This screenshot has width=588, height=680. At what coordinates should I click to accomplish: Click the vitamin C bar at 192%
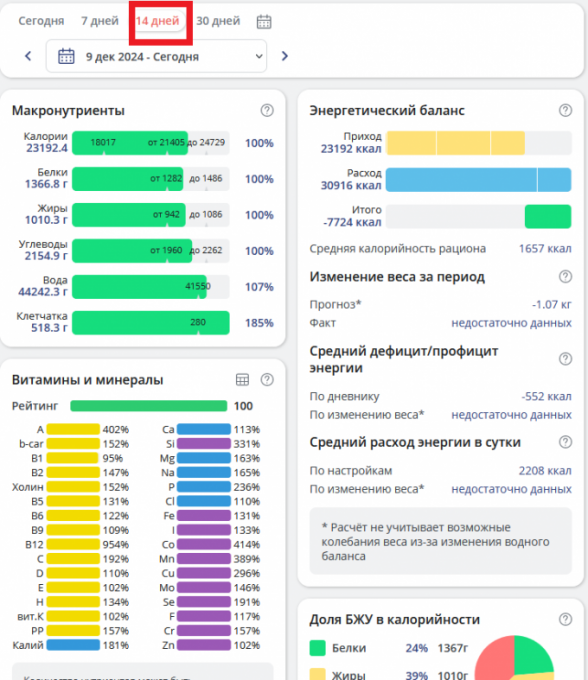73,559
